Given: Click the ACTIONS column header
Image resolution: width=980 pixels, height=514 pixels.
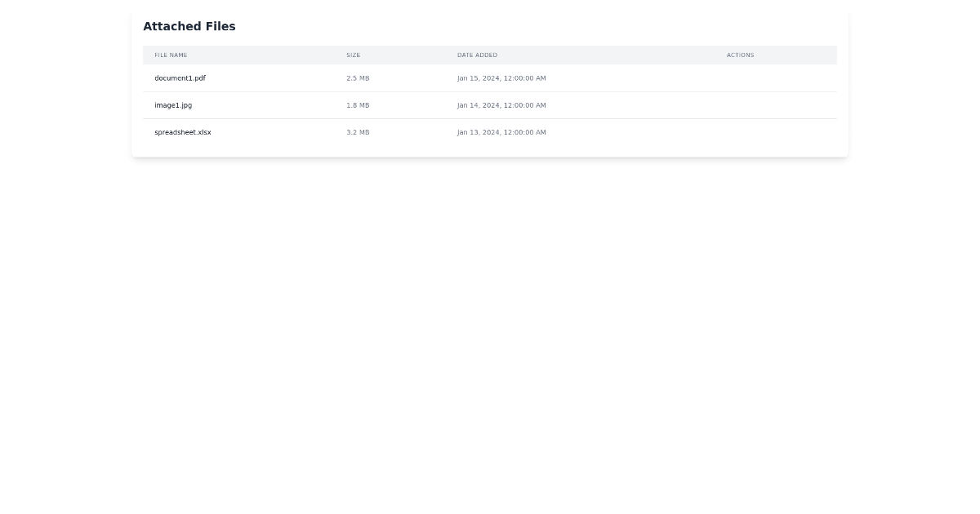Looking at the screenshot, I should [740, 55].
